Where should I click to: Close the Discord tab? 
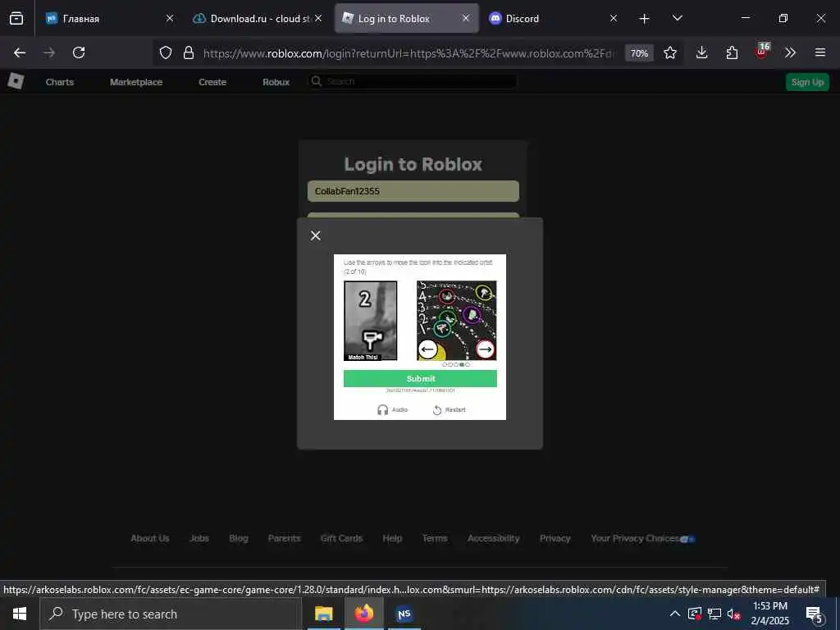pyautogui.click(x=614, y=18)
